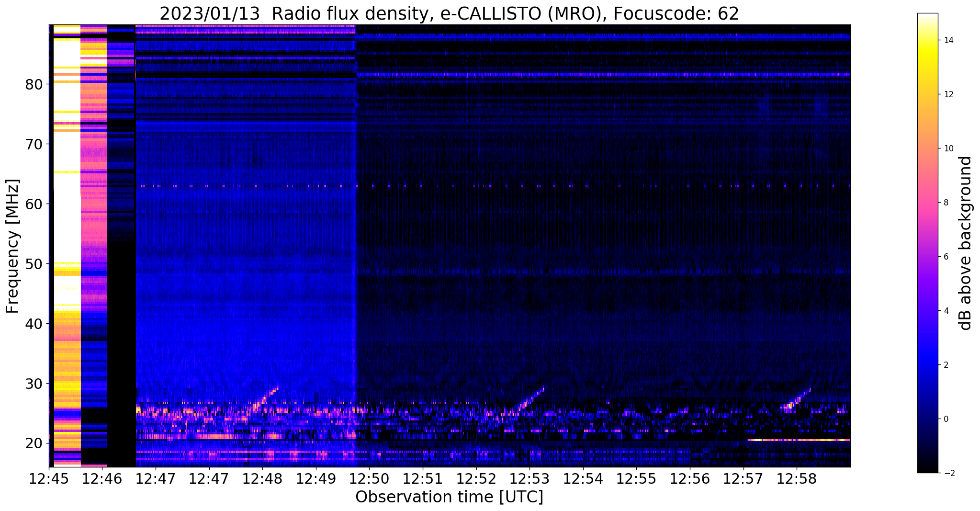Click the 'dB above background' colorbar label
The height and width of the screenshot is (511, 980).
[966, 243]
